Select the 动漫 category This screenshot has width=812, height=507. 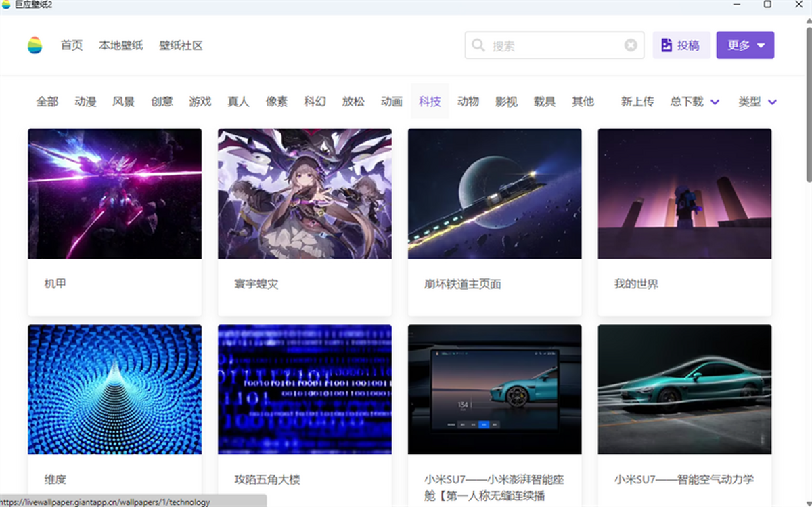tap(85, 102)
